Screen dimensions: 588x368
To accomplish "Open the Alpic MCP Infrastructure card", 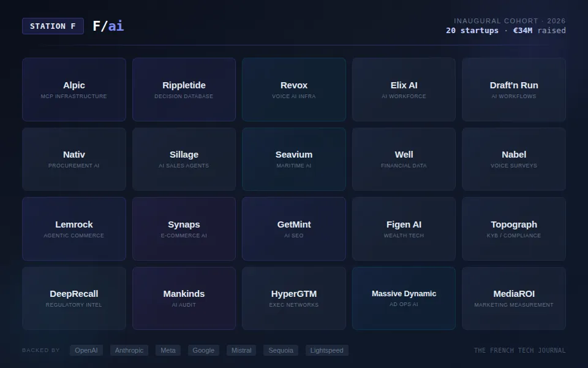I will point(73,89).
